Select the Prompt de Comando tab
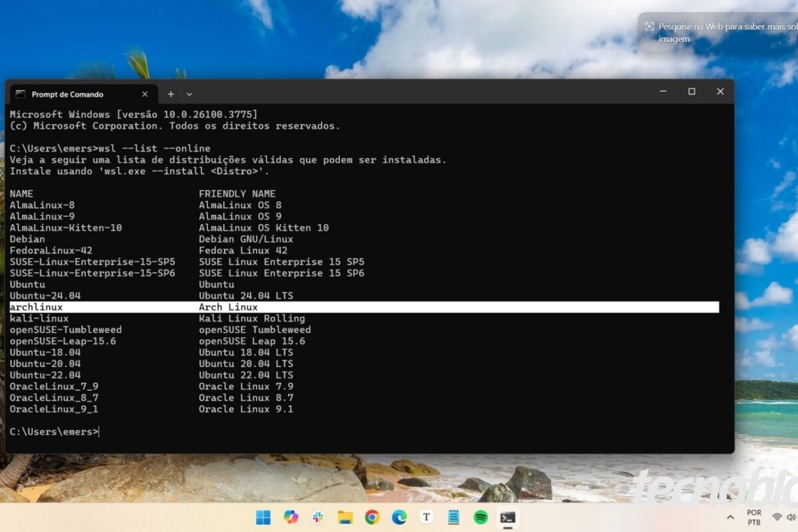798x532 pixels. point(83,94)
